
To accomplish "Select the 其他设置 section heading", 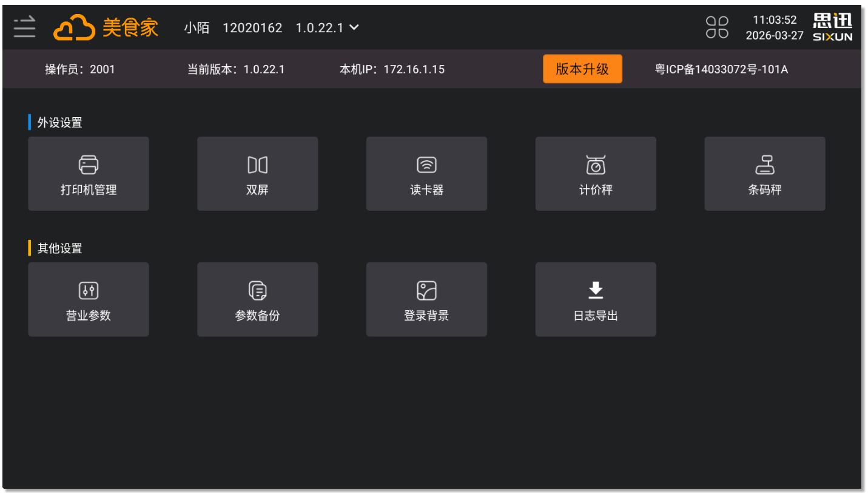I will pos(59,248).
